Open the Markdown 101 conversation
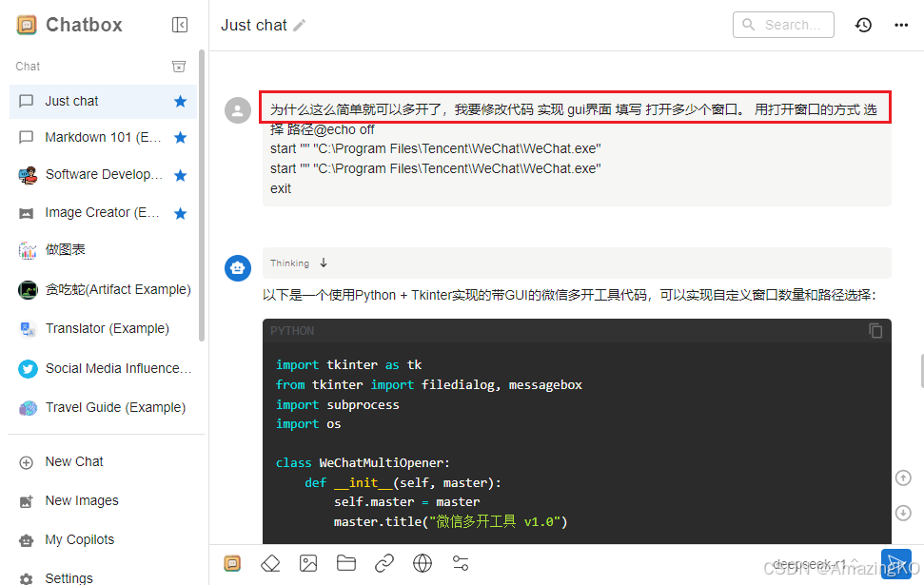Viewport: 924px width, 585px height. point(103,138)
